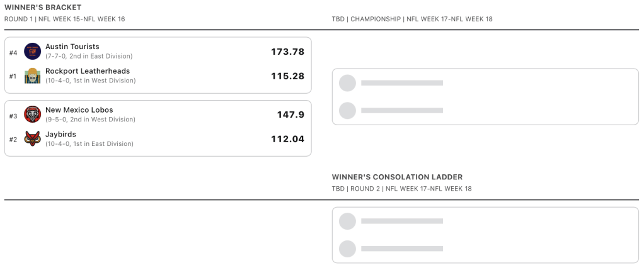The height and width of the screenshot is (275, 644).
Task: Select the consolation ladder Round 2 placeholder card
Action: 485,235
